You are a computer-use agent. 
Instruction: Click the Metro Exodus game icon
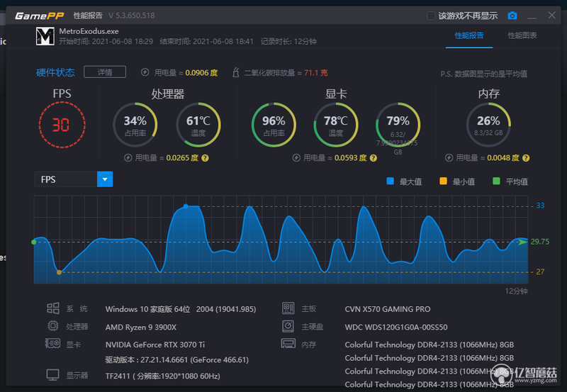click(x=45, y=36)
